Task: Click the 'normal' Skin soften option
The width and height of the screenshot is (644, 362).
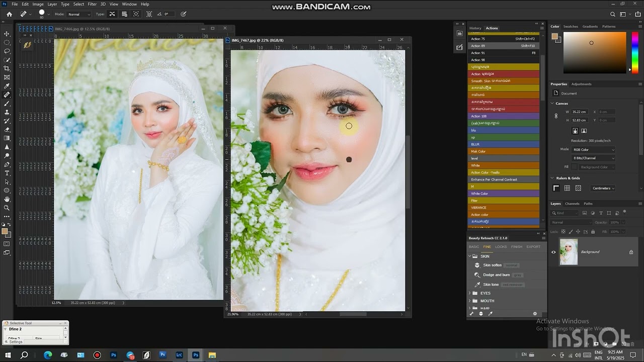Action: pyautogui.click(x=511, y=265)
